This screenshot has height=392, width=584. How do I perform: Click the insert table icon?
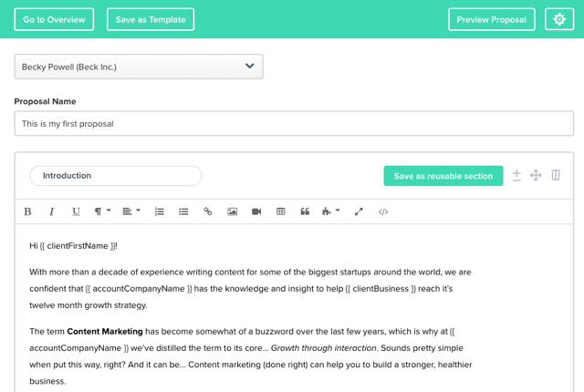281,211
